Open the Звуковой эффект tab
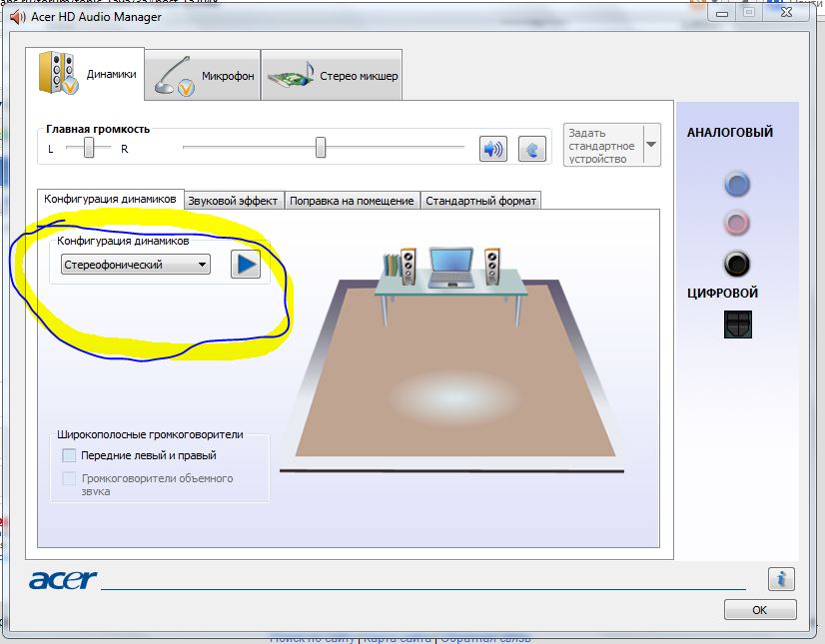This screenshot has height=644, width=825. [x=233, y=201]
